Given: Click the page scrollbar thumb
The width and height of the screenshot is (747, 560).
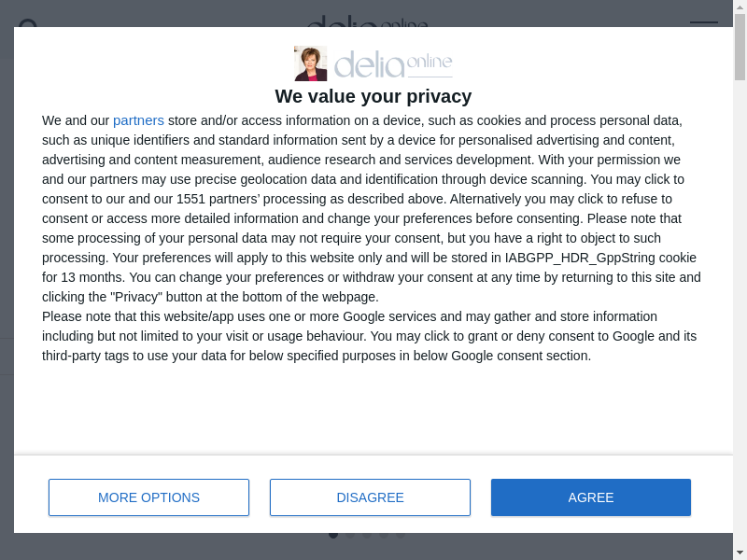Looking at the screenshot, I should [x=740, y=47].
